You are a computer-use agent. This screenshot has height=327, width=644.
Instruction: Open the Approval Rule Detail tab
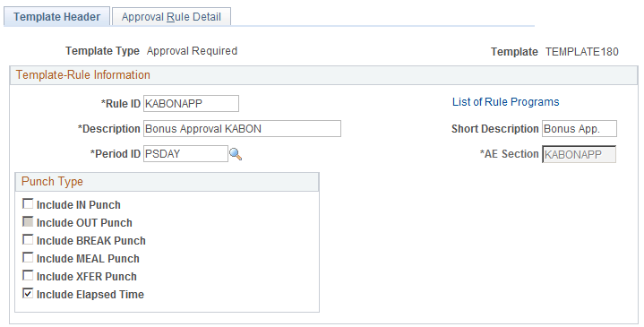coord(171,17)
